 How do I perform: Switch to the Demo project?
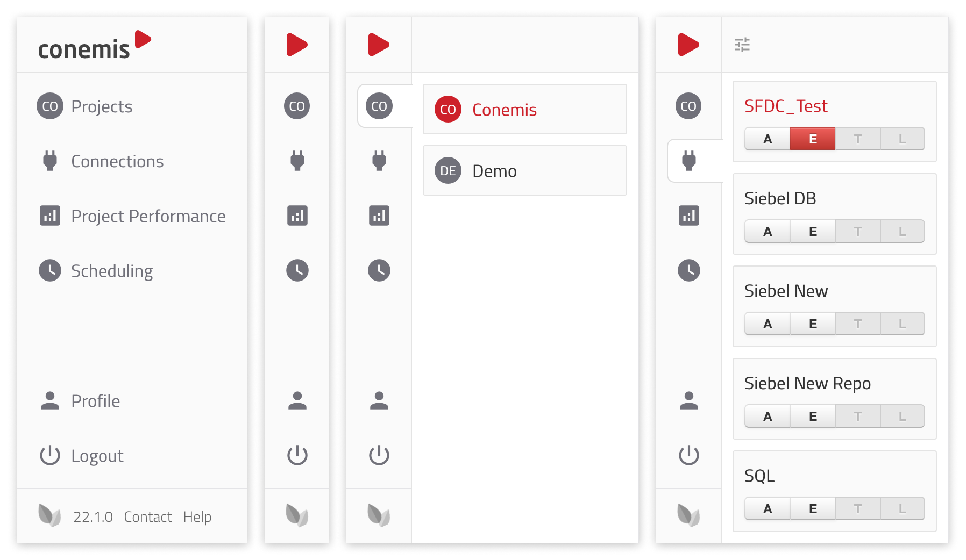pyautogui.click(x=524, y=170)
